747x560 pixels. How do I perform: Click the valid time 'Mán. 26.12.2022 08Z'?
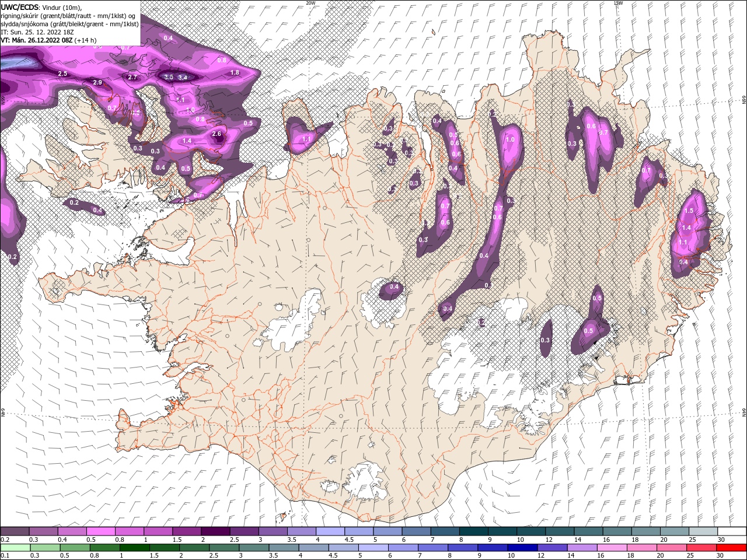click(x=42, y=40)
